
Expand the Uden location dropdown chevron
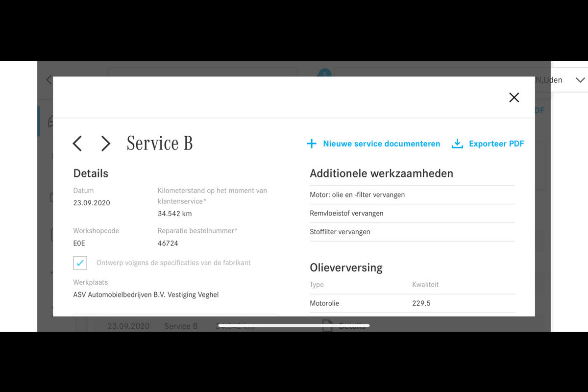581,80
